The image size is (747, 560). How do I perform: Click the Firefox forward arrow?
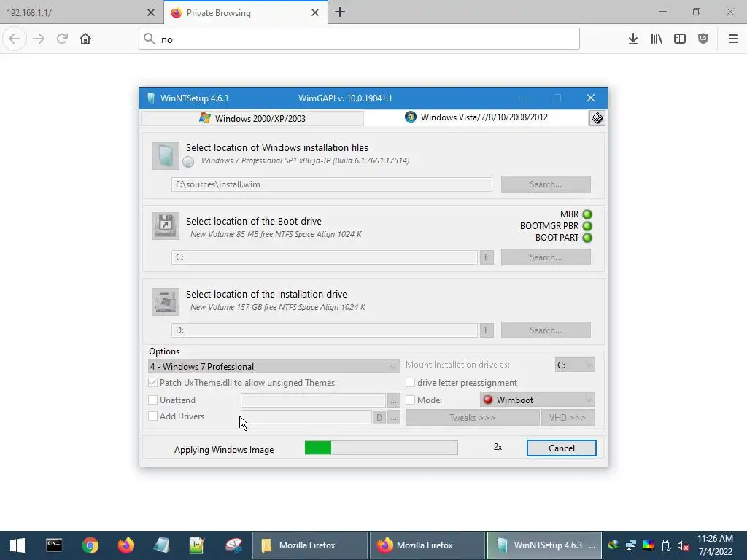(x=39, y=39)
